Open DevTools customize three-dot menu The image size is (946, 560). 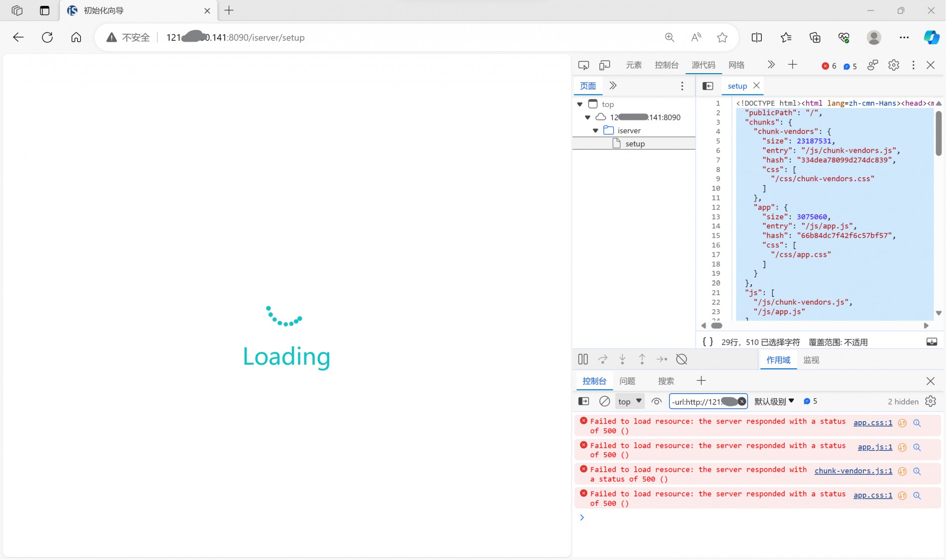point(913,65)
